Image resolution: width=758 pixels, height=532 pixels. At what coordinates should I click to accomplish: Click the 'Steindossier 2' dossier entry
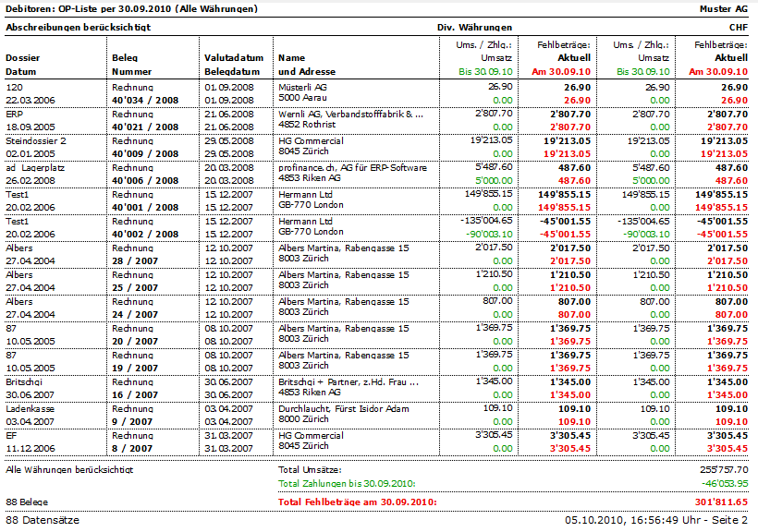[36, 140]
